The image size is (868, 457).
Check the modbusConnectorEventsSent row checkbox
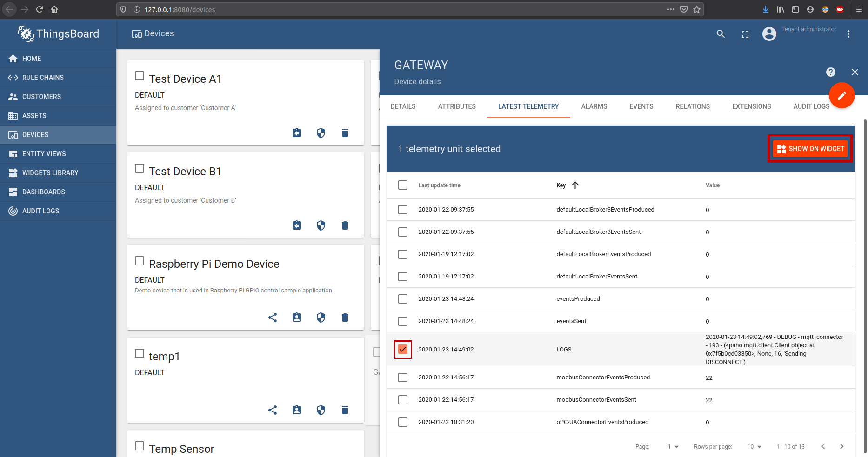click(x=403, y=400)
